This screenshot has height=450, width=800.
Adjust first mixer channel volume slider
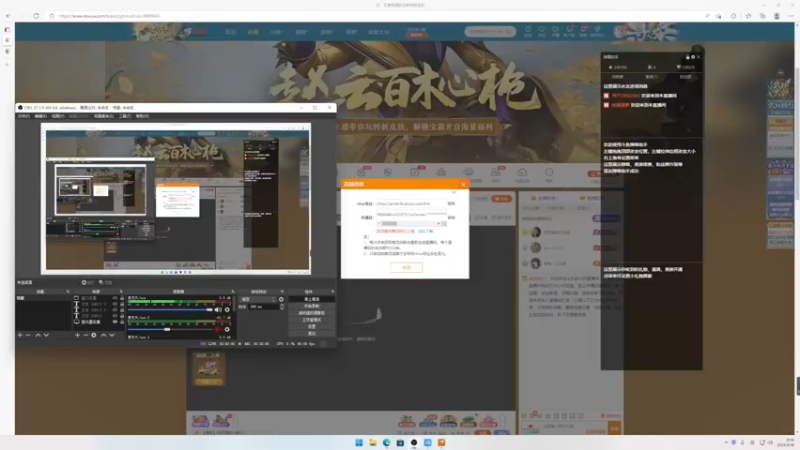(170, 310)
